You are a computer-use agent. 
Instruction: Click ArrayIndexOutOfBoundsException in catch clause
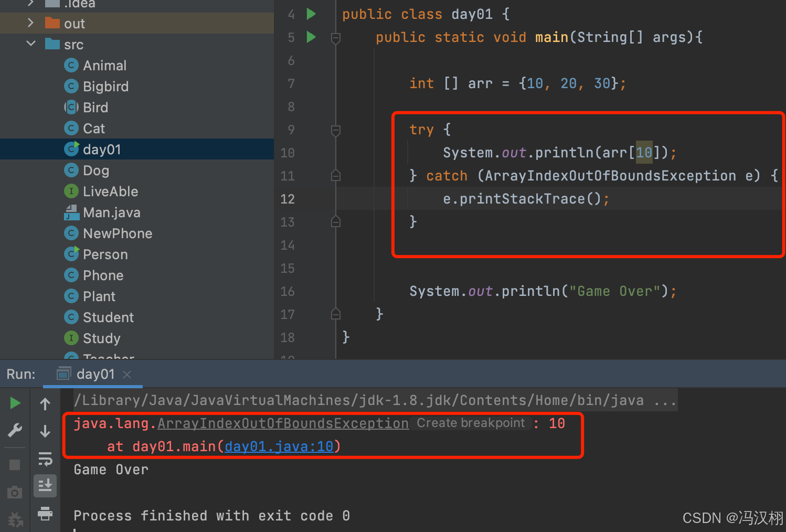[x=610, y=176]
